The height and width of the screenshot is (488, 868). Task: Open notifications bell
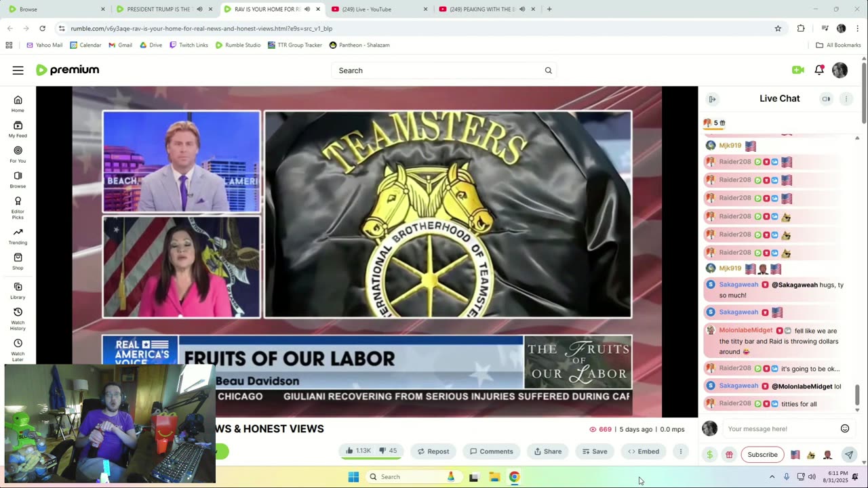coord(819,70)
